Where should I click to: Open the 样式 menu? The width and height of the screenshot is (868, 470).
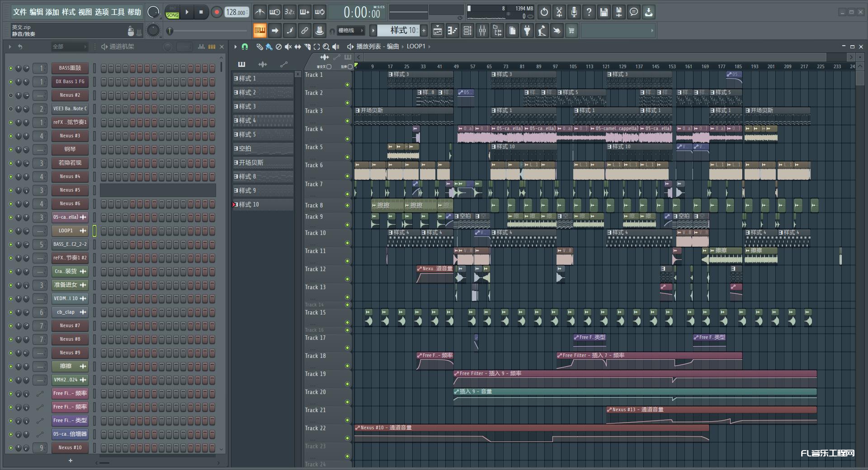[x=69, y=12]
